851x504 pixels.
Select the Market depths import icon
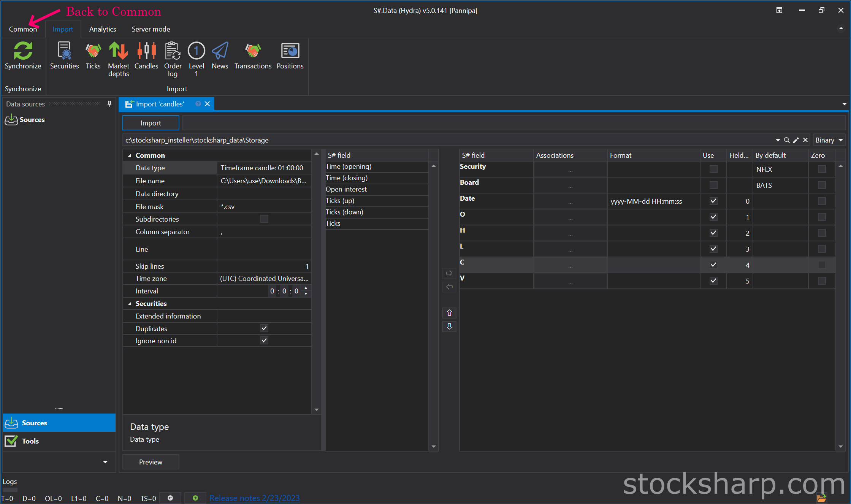118,51
